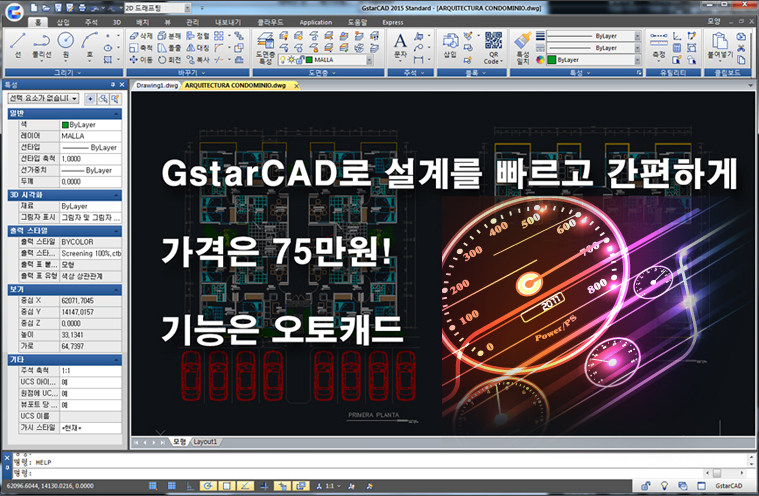The image size is (759, 496).
Task: Select the Circle (원) tool
Action: [x=66, y=45]
